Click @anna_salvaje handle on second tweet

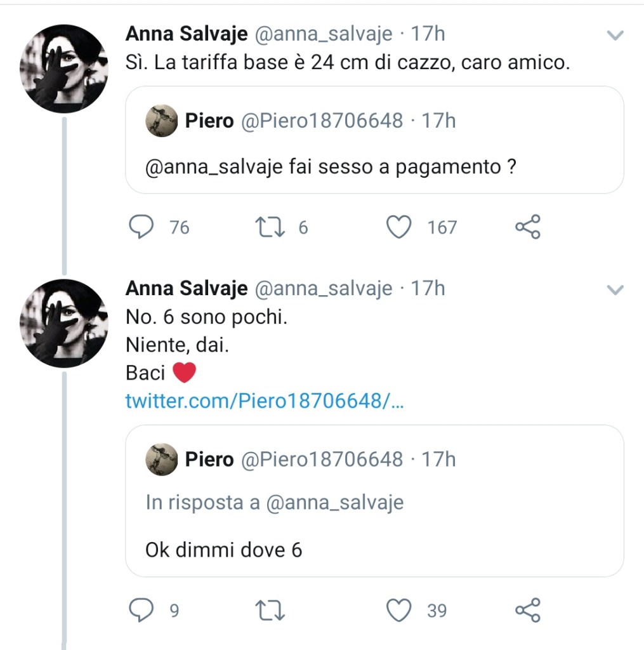coord(323,289)
